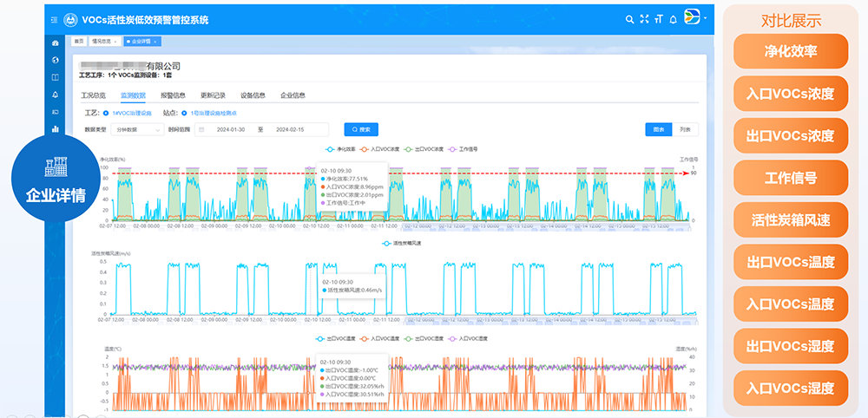Switch to the 报警信息 tab

point(173,95)
